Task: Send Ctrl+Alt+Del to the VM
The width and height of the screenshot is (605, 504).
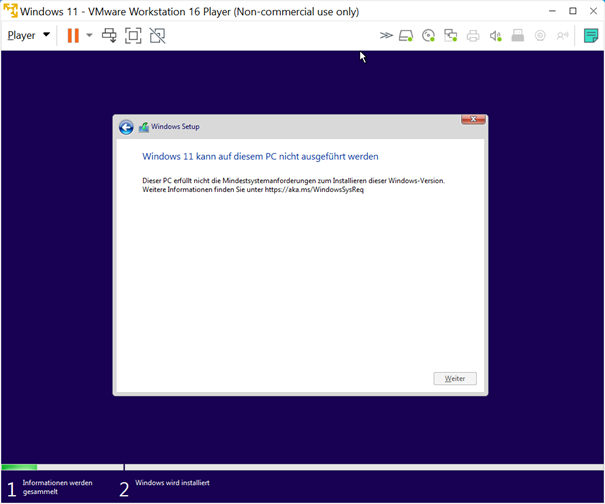Action: point(109,36)
